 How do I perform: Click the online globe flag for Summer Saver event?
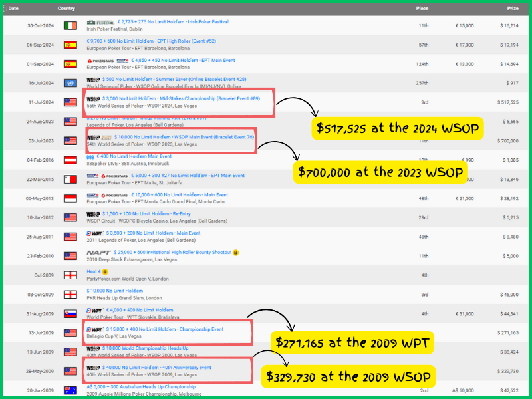tap(70, 83)
